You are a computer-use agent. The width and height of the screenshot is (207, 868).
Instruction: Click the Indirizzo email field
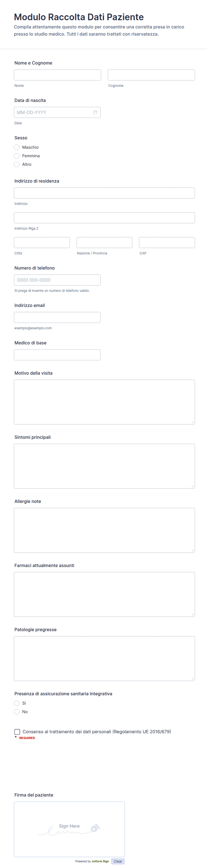[x=57, y=317]
